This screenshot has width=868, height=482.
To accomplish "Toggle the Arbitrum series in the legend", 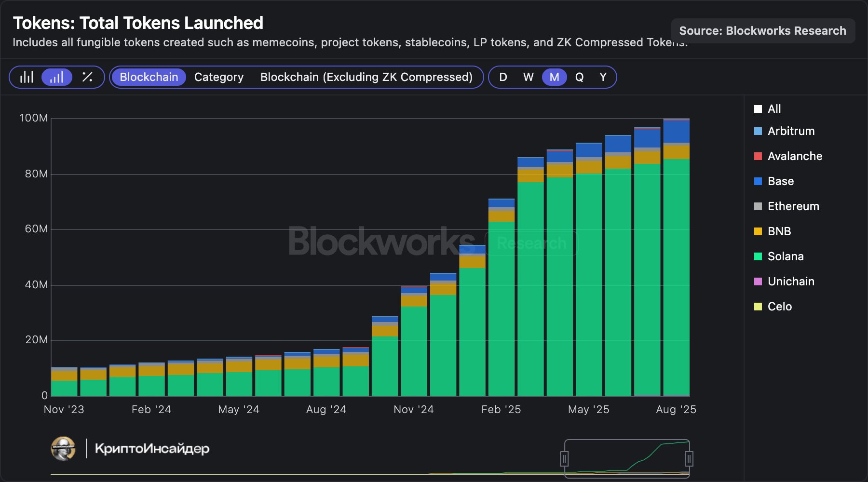I will (785, 131).
